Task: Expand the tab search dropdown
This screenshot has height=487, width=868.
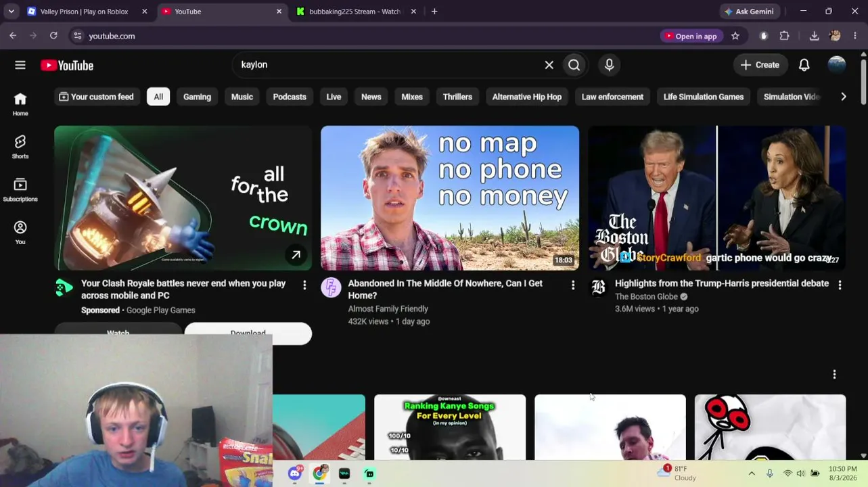Action: coord(12,11)
